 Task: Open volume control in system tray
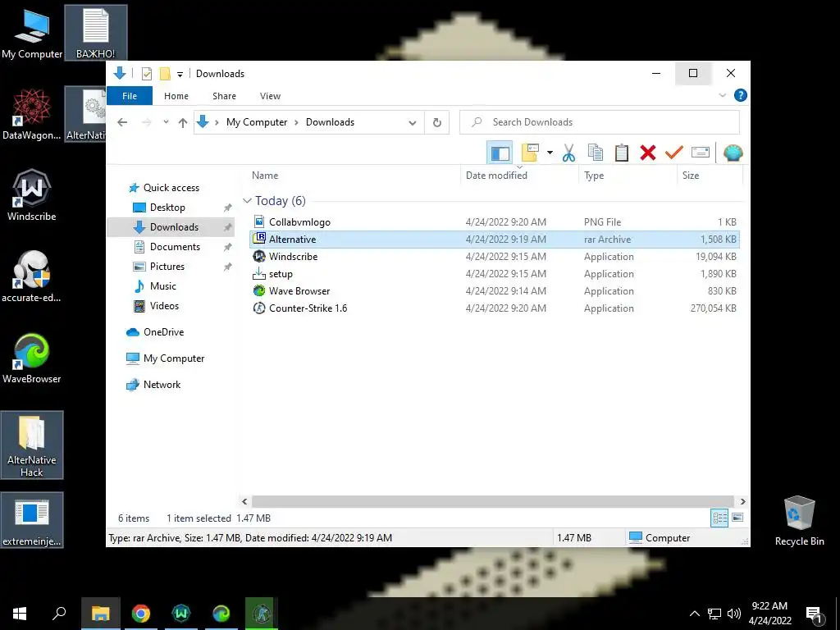(x=734, y=614)
